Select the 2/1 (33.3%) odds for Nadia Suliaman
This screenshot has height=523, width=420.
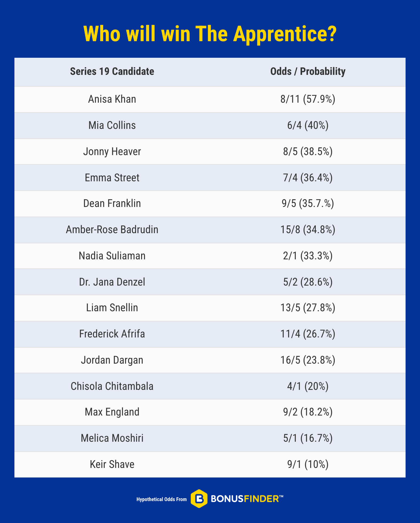[308, 256]
